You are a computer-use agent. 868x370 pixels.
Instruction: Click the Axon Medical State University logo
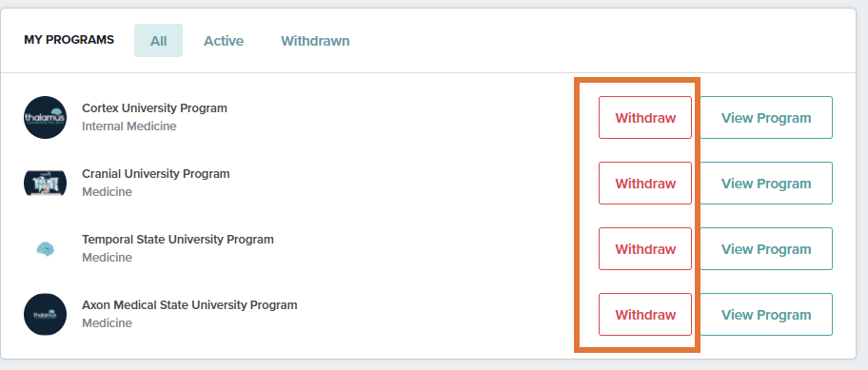46,314
